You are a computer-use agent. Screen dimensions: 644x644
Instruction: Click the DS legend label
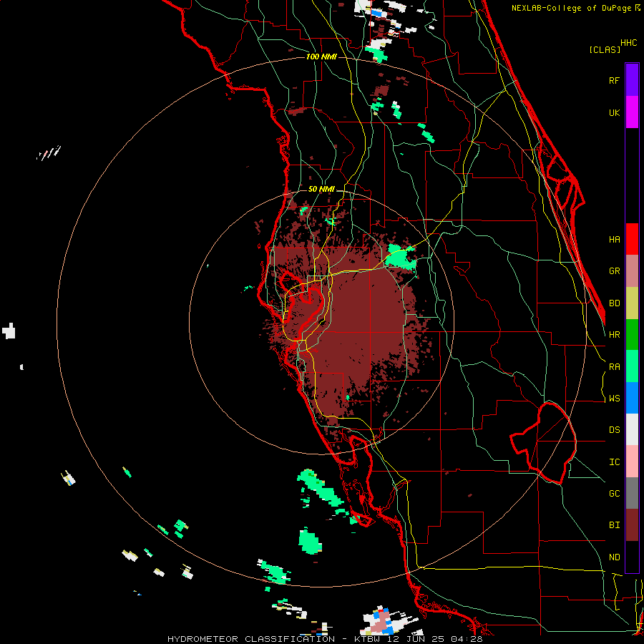pos(614,430)
